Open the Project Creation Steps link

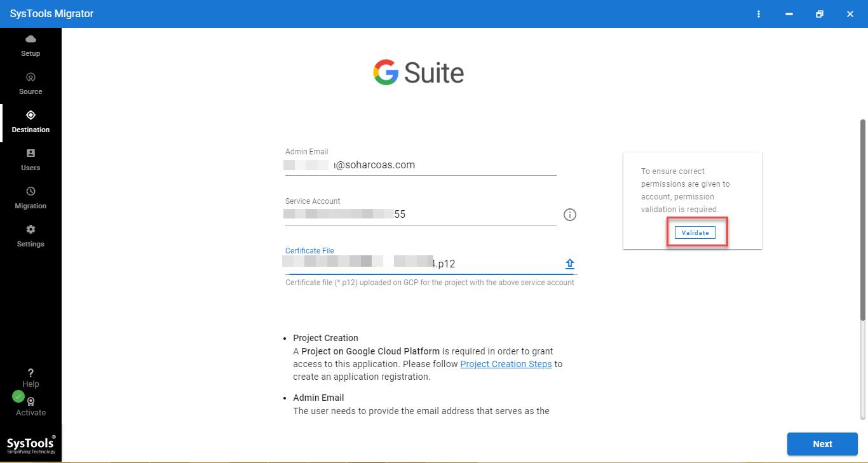click(506, 364)
